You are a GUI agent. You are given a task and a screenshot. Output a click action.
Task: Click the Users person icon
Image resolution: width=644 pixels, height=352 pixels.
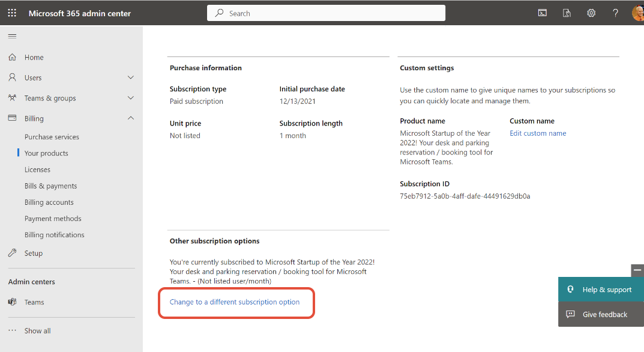point(13,77)
